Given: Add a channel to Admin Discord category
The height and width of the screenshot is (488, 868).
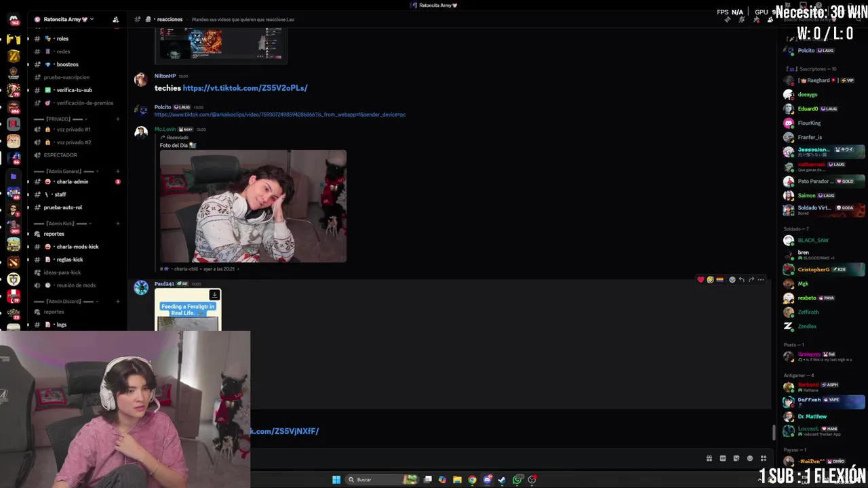Looking at the screenshot, I should click(117, 302).
